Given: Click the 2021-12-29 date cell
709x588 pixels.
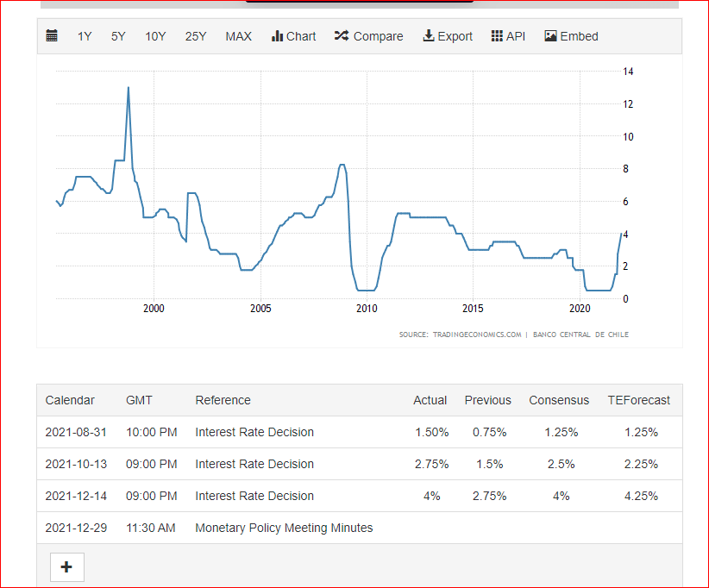Looking at the screenshot, I should 76,528.
